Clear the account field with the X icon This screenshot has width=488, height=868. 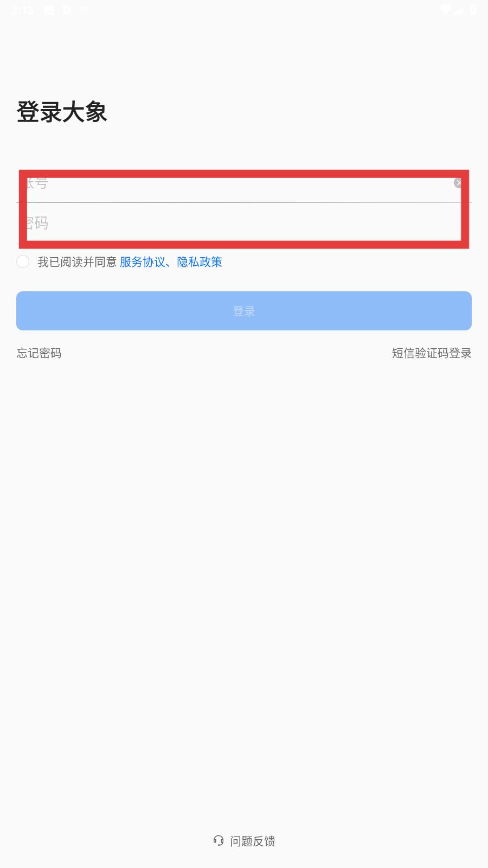tap(458, 183)
